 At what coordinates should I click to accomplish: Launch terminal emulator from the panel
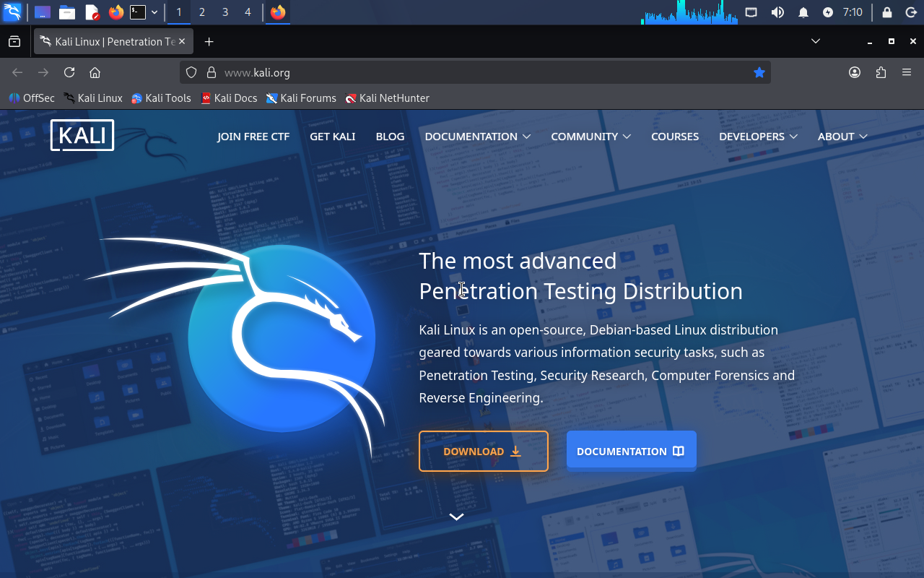tap(138, 12)
